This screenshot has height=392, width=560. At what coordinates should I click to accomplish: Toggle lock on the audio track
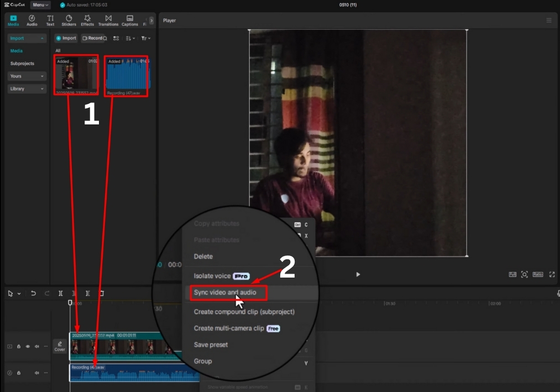click(x=19, y=373)
